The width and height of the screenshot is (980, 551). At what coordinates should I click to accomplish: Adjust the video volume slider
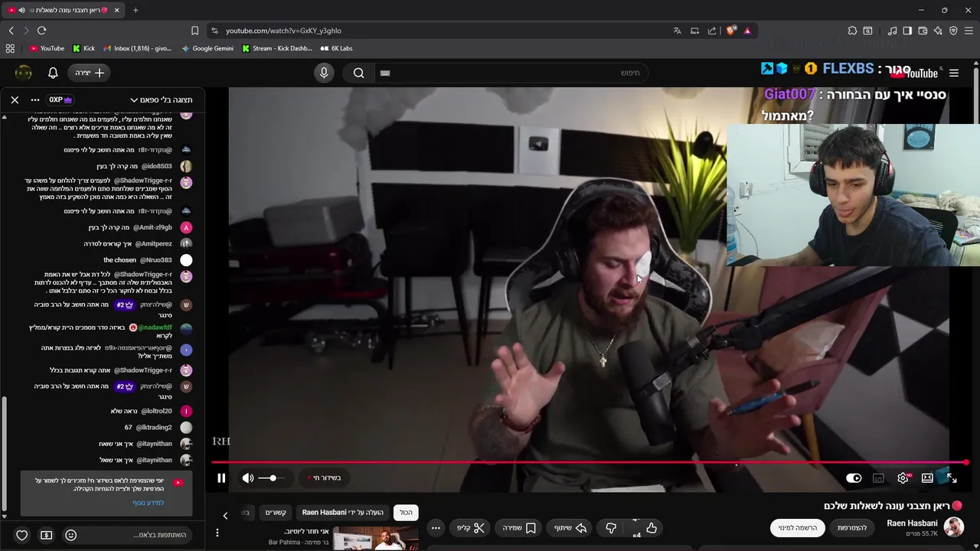point(271,478)
